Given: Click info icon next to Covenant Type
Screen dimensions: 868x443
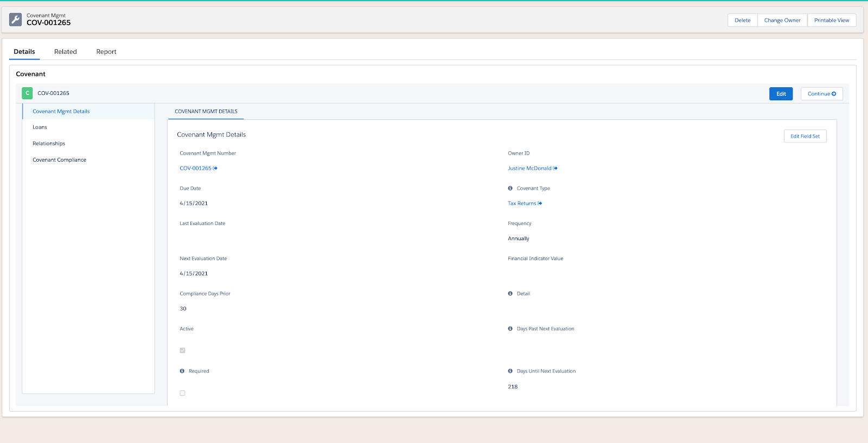Looking at the screenshot, I should pyautogui.click(x=510, y=188).
